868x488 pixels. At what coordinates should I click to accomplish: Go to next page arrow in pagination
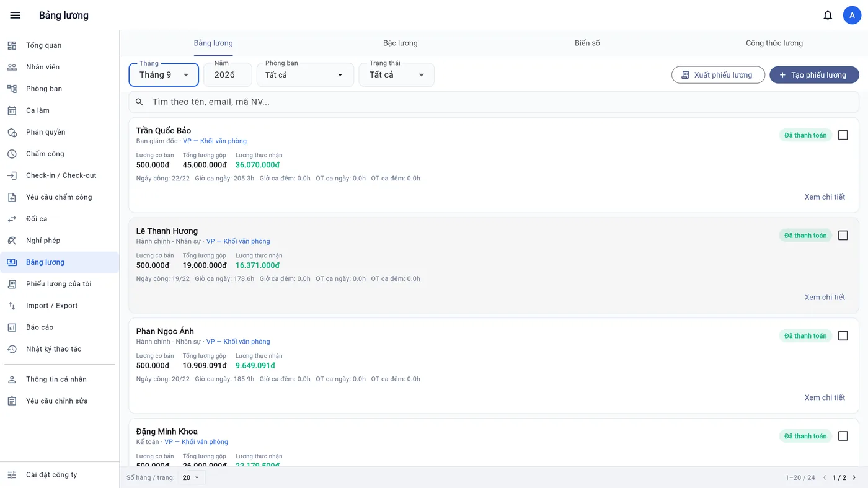(854, 477)
